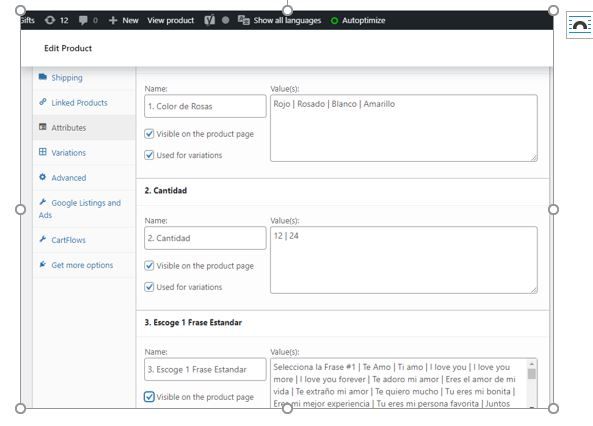Click View product in admin bar
593x426 pixels.
[x=171, y=20]
